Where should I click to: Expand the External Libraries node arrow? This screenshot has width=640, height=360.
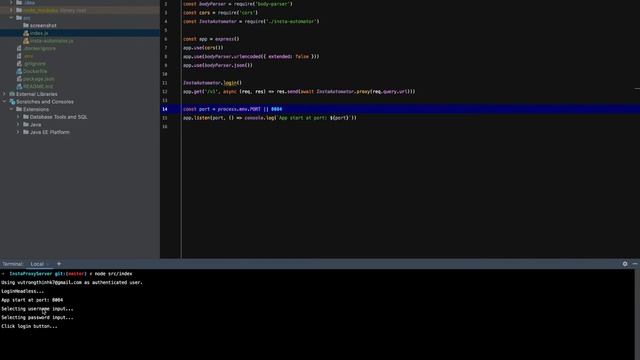4,94
